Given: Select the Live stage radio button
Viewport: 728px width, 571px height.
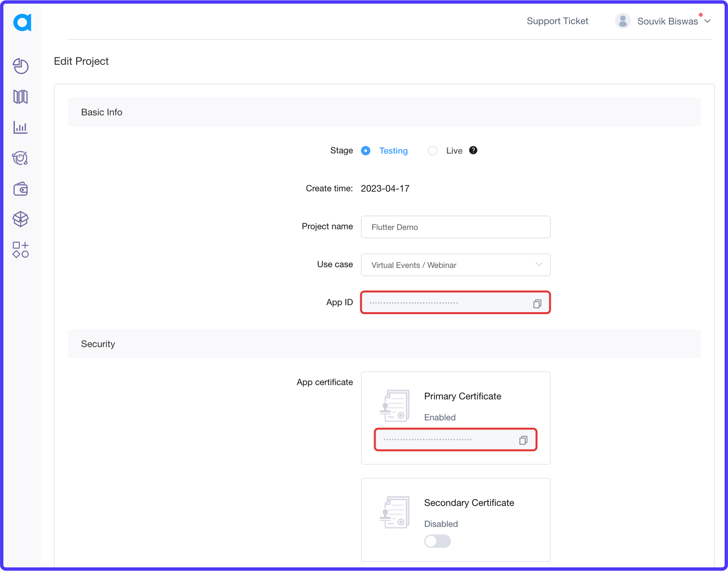Looking at the screenshot, I should [432, 151].
